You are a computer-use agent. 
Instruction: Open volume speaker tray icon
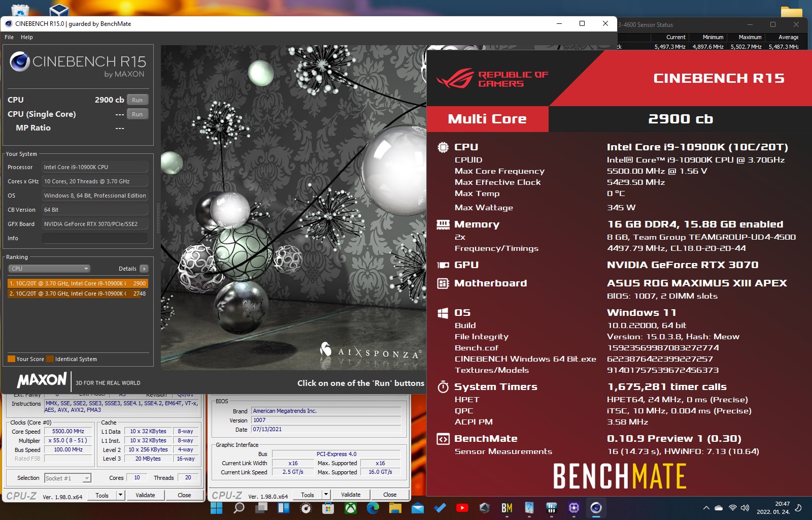click(745, 508)
